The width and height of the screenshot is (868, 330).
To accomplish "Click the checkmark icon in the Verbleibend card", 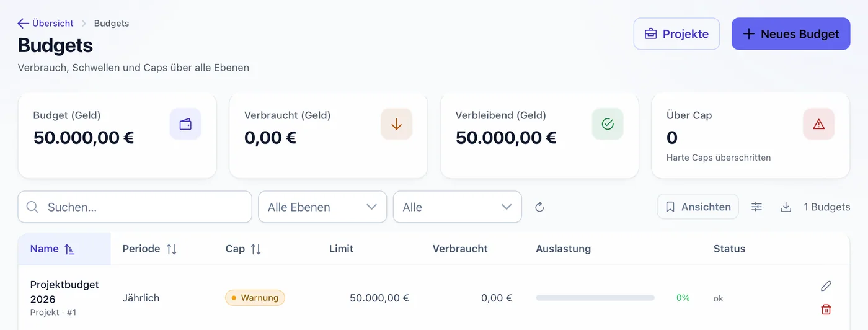I will 608,124.
